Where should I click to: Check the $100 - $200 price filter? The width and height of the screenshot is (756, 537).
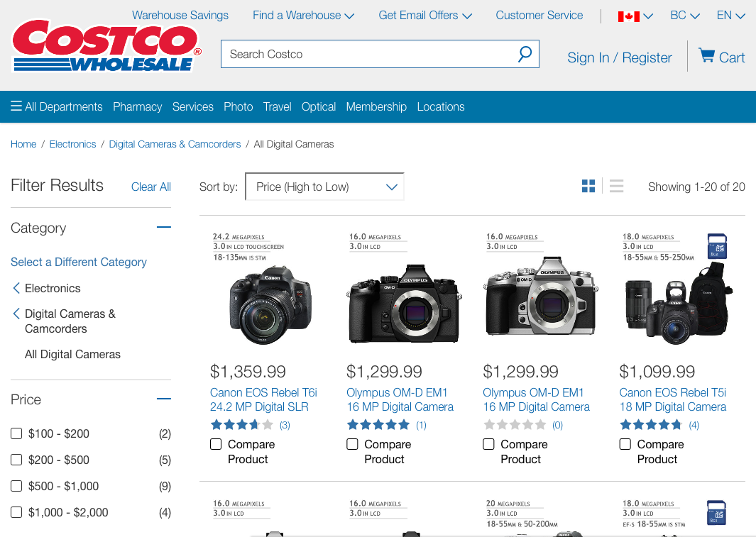16,433
